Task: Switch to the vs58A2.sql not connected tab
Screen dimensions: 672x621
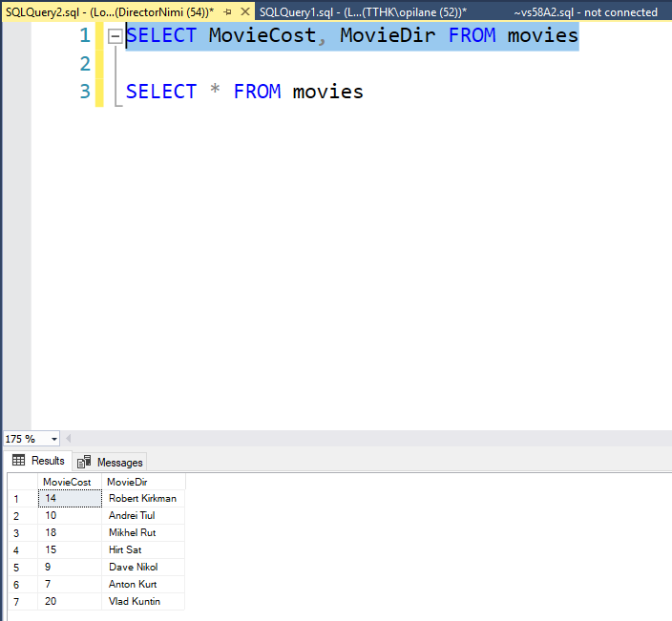Action: pos(585,11)
